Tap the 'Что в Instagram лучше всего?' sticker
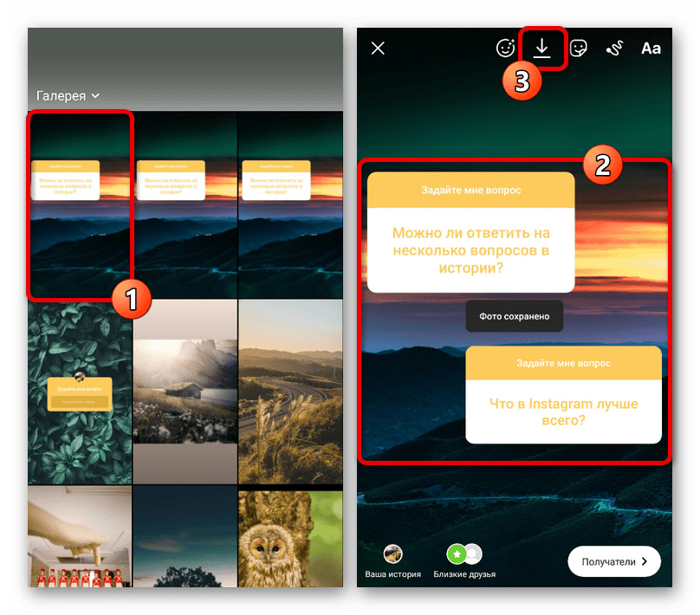 click(563, 395)
